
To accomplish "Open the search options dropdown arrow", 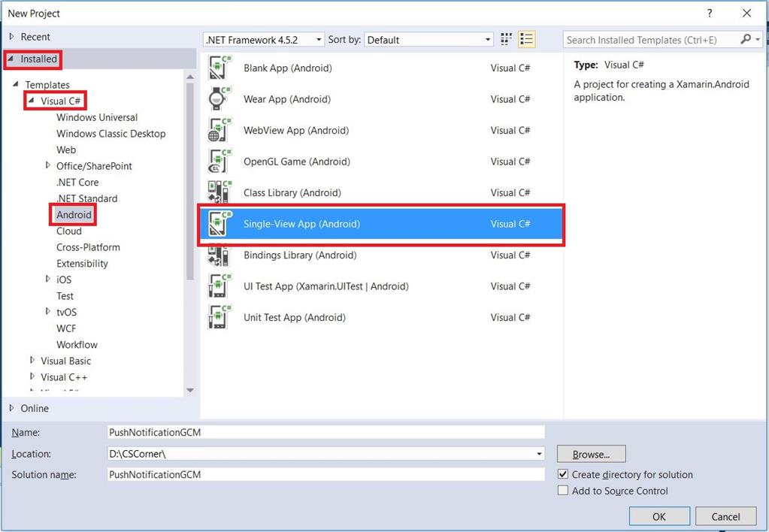I will 758,39.
